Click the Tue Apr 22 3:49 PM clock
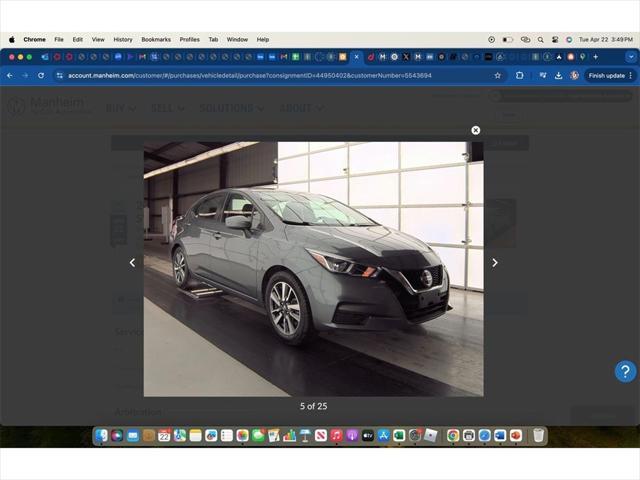Image resolution: width=640 pixels, height=480 pixels. [x=606, y=40]
